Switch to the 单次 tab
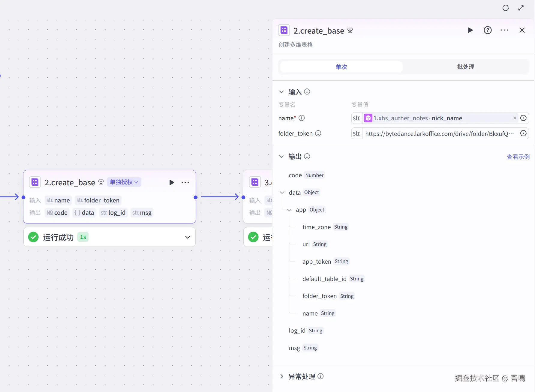Image resolution: width=535 pixels, height=392 pixels. click(341, 67)
